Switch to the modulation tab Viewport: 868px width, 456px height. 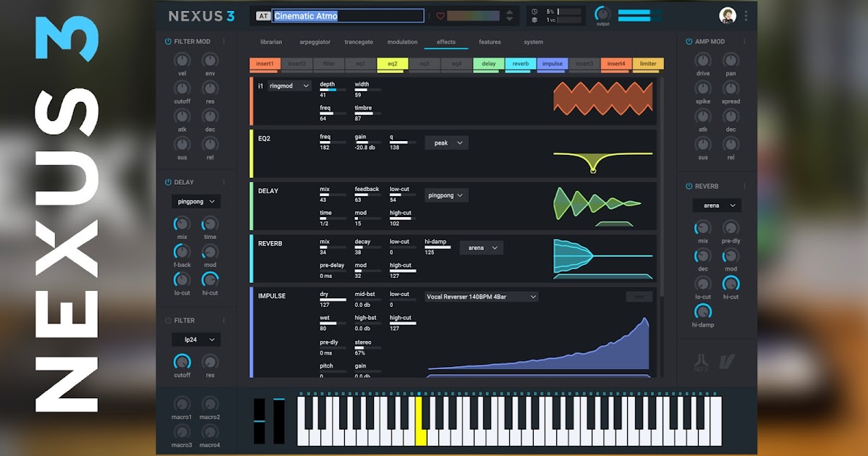click(x=402, y=42)
